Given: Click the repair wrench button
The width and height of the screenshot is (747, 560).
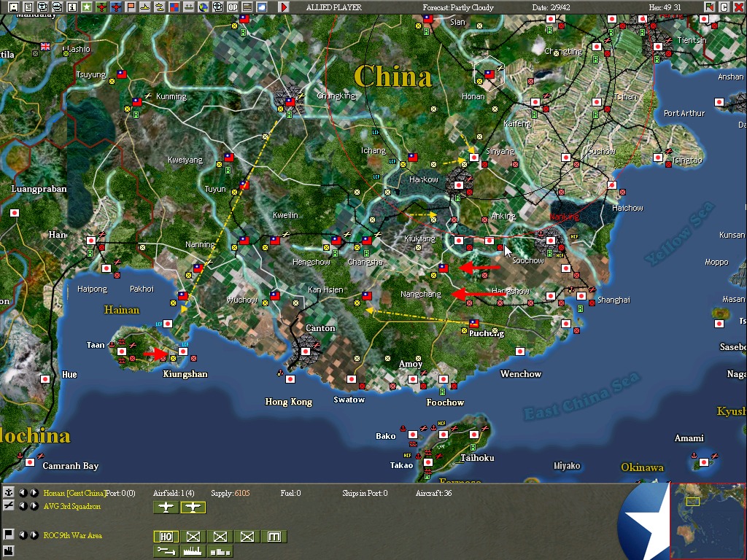Looking at the screenshot, I should click(x=166, y=551).
